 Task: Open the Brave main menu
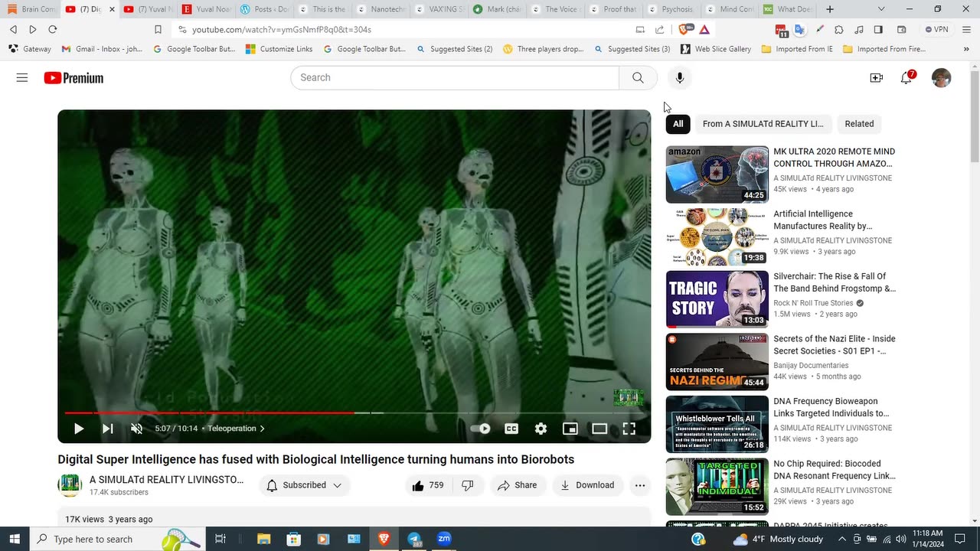click(965, 30)
